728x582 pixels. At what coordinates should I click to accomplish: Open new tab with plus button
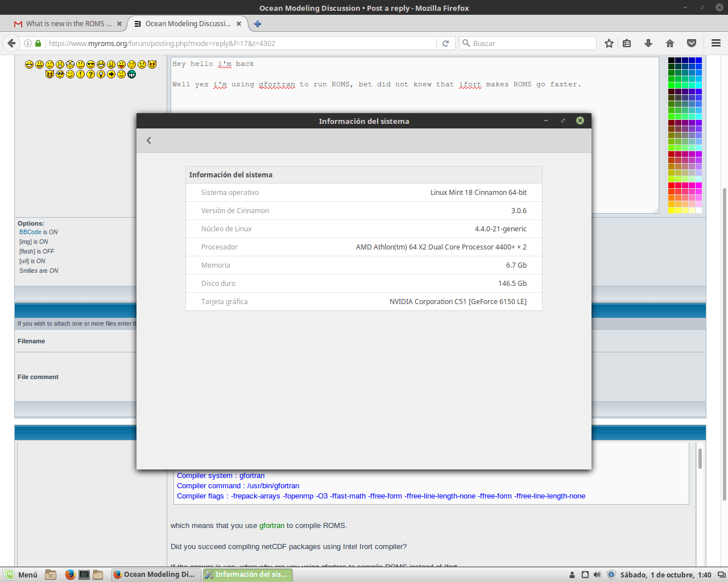pyautogui.click(x=258, y=24)
